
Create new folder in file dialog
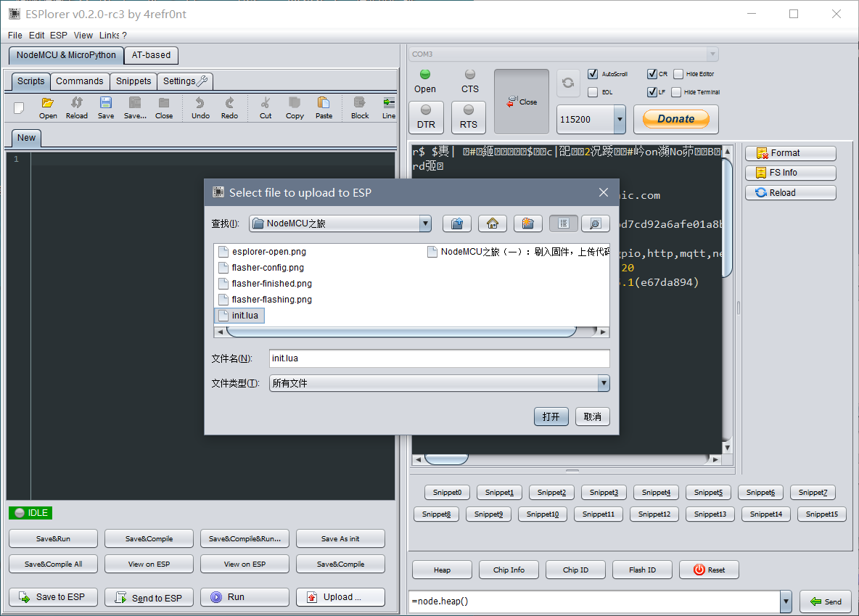coord(528,223)
